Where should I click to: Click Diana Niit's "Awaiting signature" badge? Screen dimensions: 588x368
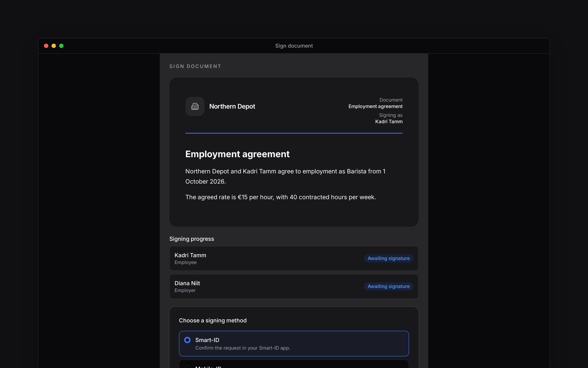388,286
